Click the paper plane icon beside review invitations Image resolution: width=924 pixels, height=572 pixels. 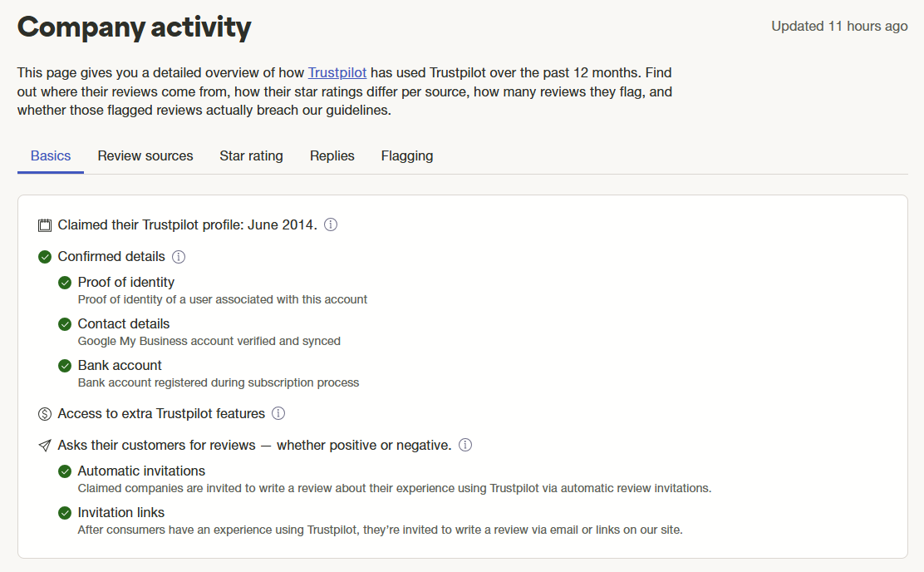[x=44, y=445]
